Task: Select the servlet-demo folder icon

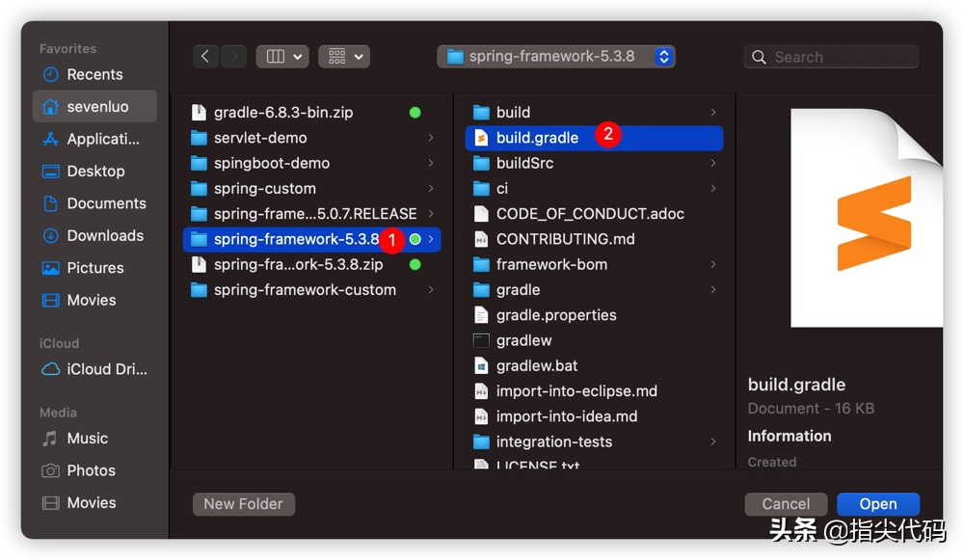Action: [199, 138]
